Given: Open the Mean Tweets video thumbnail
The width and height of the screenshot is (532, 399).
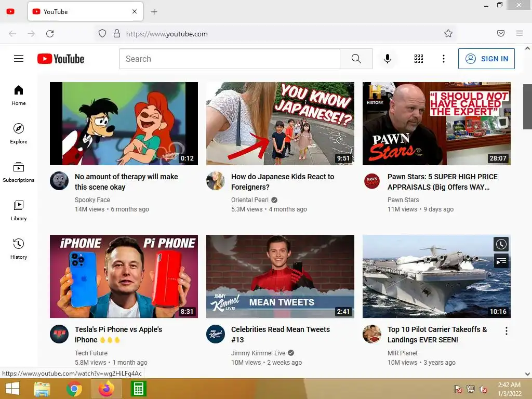Looking at the screenshot, I should point(280,276).
